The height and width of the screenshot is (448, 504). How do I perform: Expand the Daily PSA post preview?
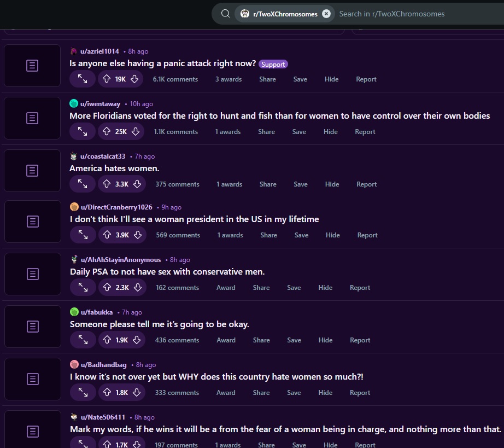pyautogui.click(x=83, y=287)
